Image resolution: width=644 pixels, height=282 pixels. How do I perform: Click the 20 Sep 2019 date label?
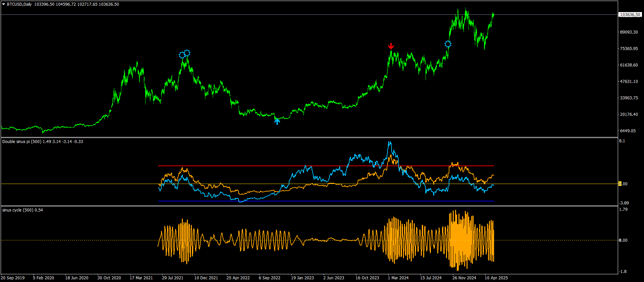point(13,278)
